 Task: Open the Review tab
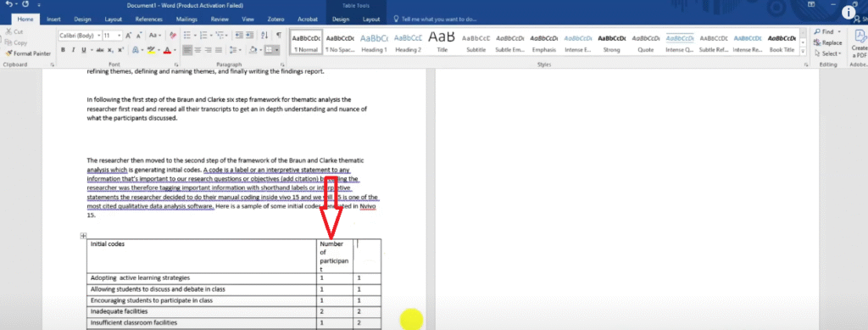[220, 19]
